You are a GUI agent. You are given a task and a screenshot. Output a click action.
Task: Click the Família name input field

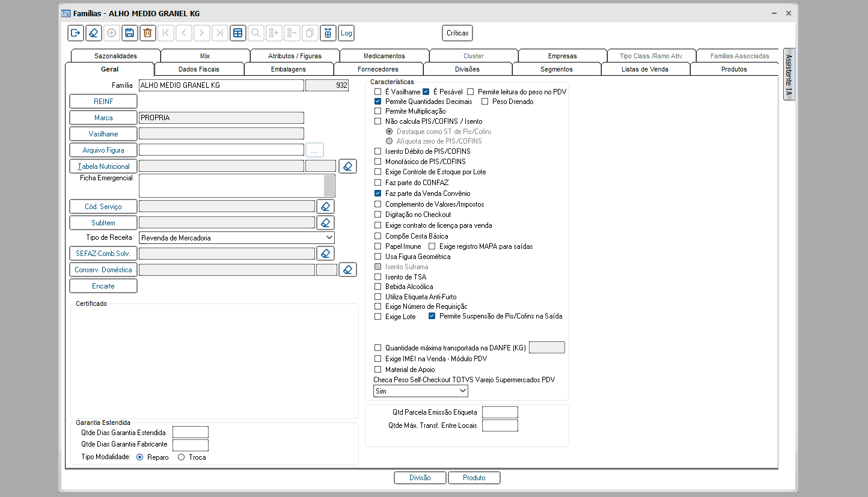[221, 85]
